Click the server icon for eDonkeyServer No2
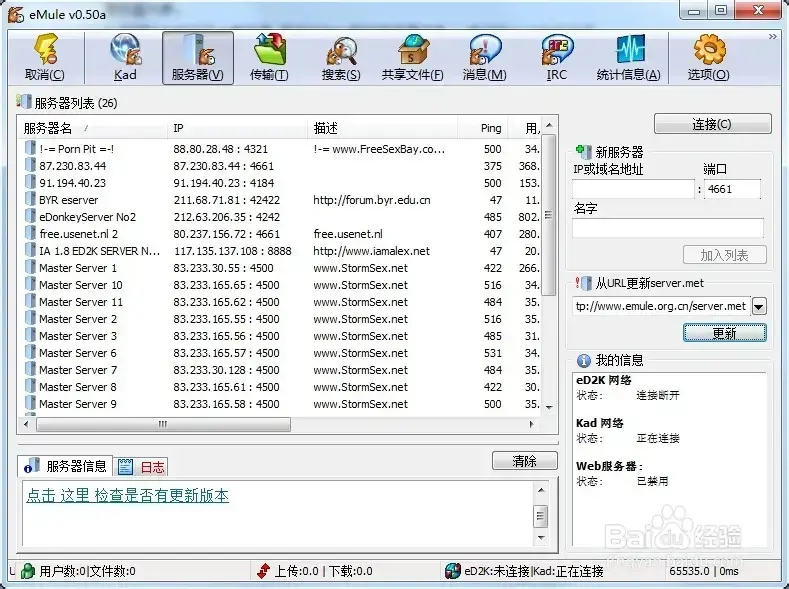This screenshot has height=589, width=789. coord(30,216)
